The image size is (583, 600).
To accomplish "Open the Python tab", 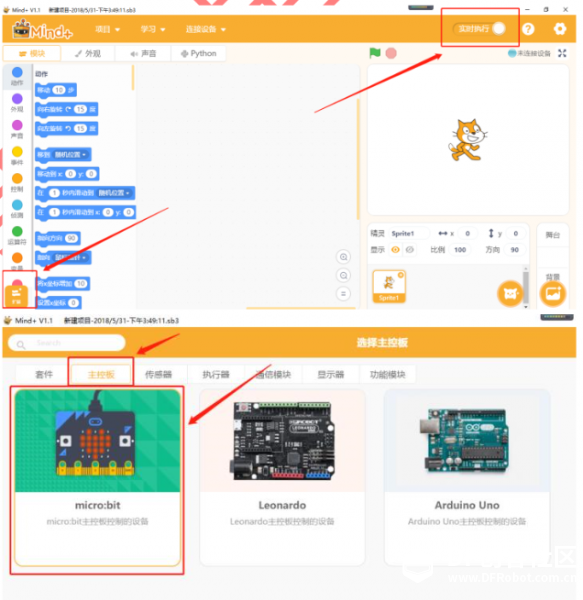I will coord(199,54).
